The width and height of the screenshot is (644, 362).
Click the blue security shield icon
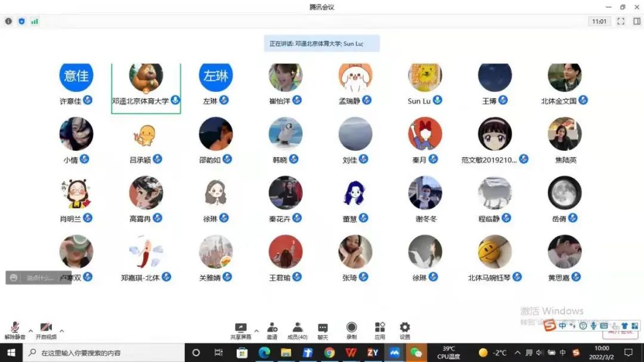pos(22,21)
